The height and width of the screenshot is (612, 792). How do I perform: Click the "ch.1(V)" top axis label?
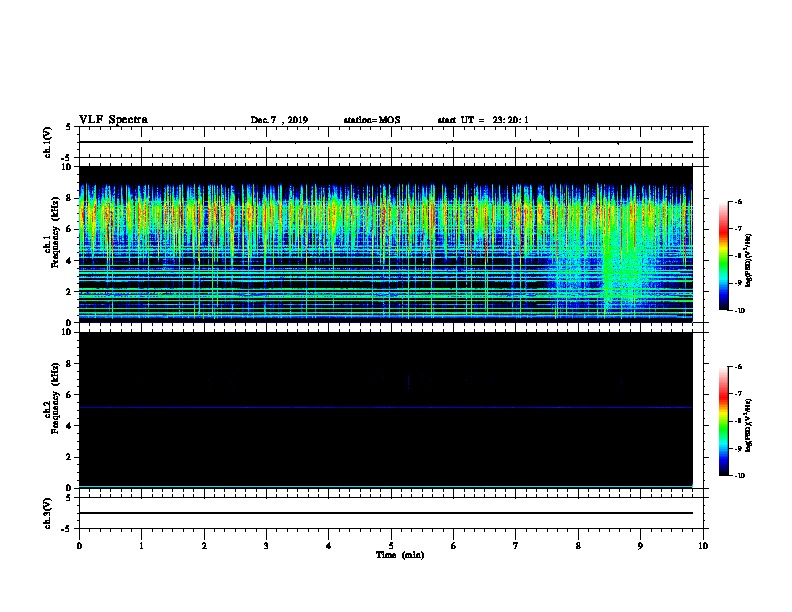pos(48,142)
